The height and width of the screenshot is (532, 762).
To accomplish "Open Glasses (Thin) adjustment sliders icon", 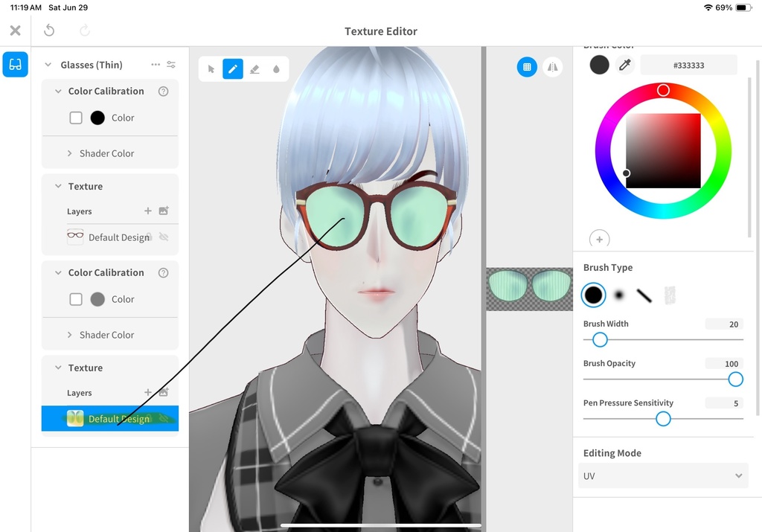I will [x=171, y=65].
